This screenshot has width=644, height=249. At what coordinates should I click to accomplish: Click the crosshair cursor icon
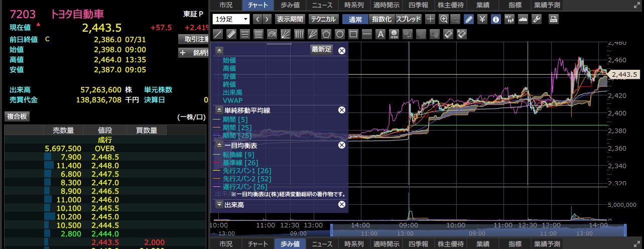point(430,20)
